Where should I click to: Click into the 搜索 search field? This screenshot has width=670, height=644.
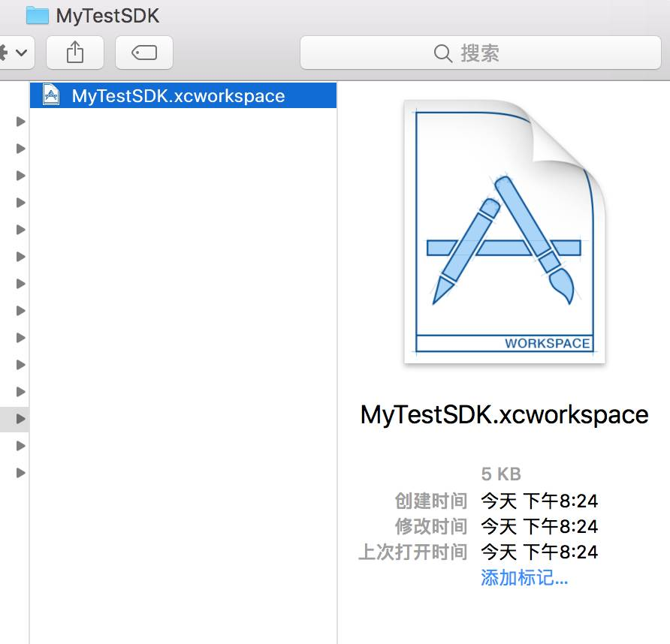pyautogui.click(x=481, y=53)
